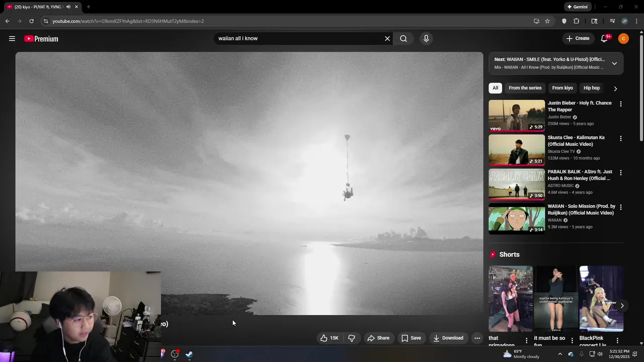Screen dimensions: 644x362
Task: Show hidden system tray icons
Action: 560,354
